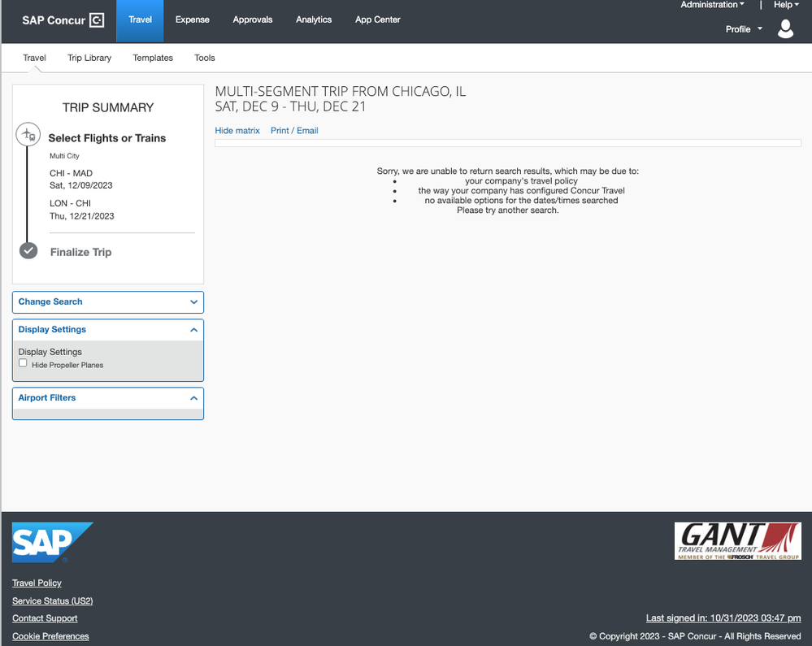
Task: Click the Thu, 12/21/2023 date text
Action: click(82, 216)
